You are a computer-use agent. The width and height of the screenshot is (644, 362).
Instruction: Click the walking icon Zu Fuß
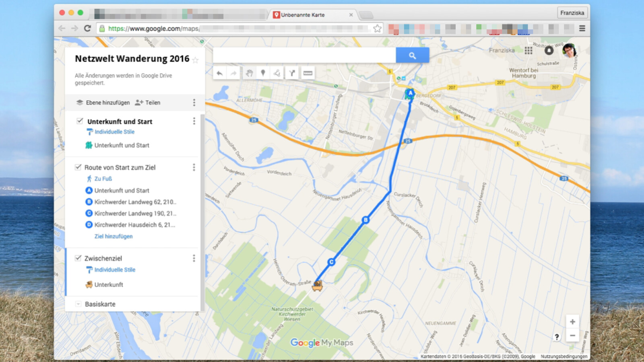[x=89, y=179]
